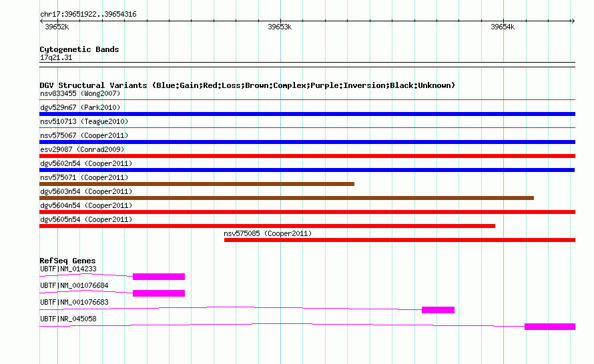Image resolution: width=594 pixels, height=364 pixels.
Task: Click the 39654k ruler tick label
Action: click(x=503, y=27)
